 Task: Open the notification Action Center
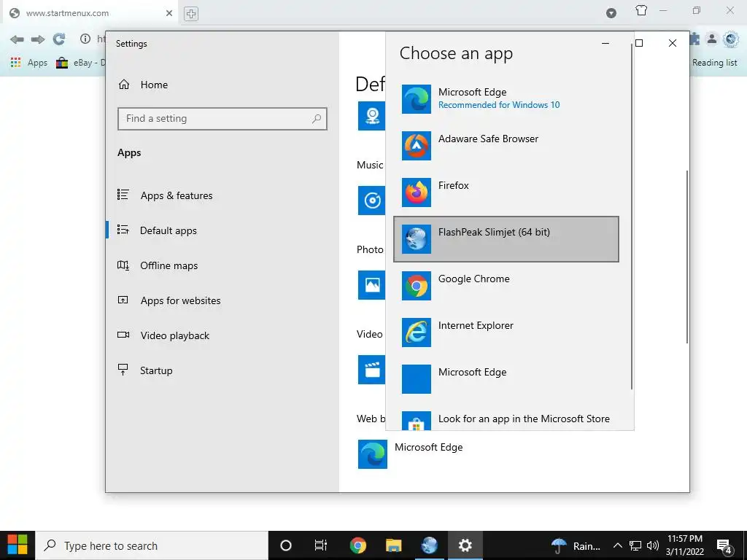(724, 545)
